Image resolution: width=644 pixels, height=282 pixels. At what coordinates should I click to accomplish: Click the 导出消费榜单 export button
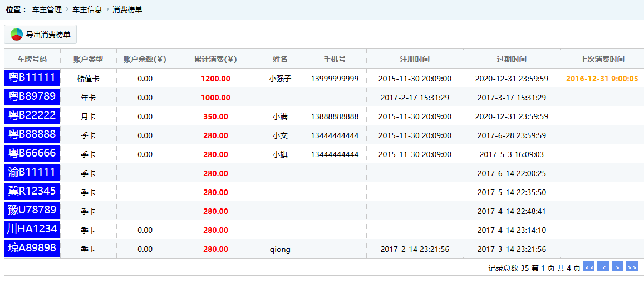(41, 35)
